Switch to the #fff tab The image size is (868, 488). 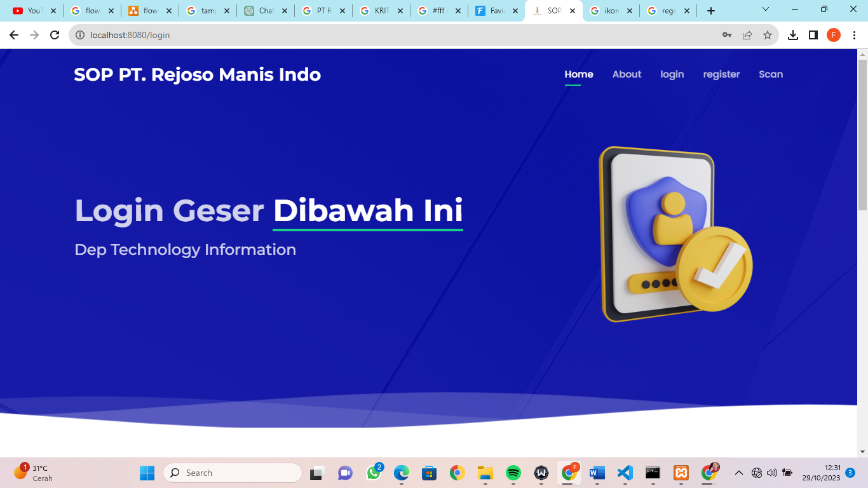click(438, 11)
